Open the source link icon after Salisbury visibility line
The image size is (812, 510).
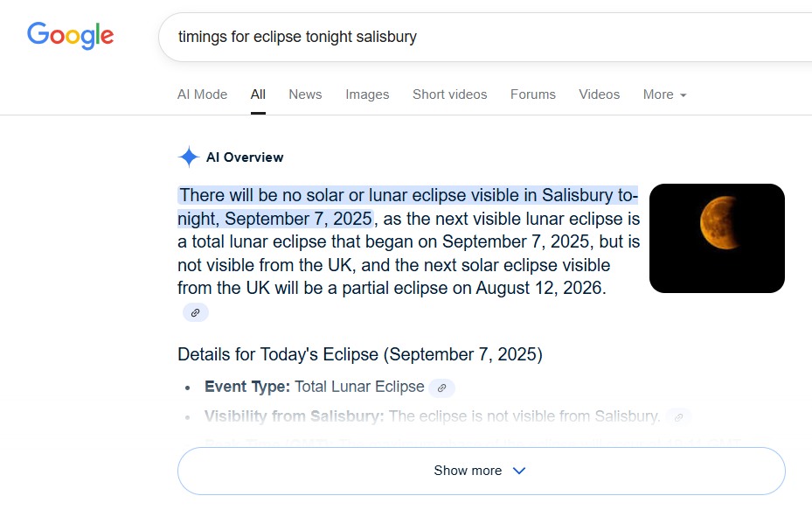click(x=678, y=417)
